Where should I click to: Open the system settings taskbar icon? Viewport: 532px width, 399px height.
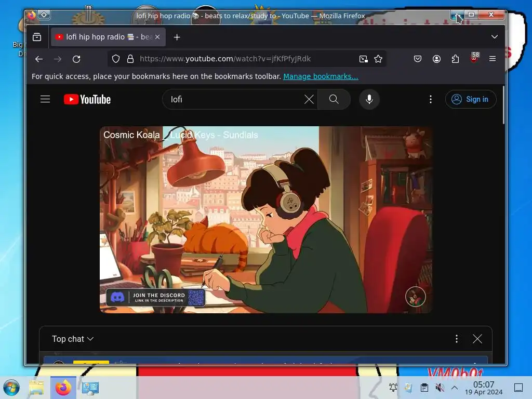90,388
